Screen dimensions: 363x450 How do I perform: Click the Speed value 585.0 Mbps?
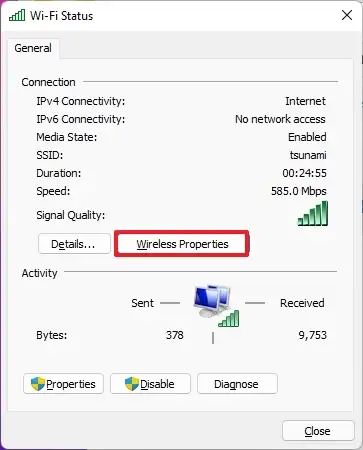coord(299,191)
